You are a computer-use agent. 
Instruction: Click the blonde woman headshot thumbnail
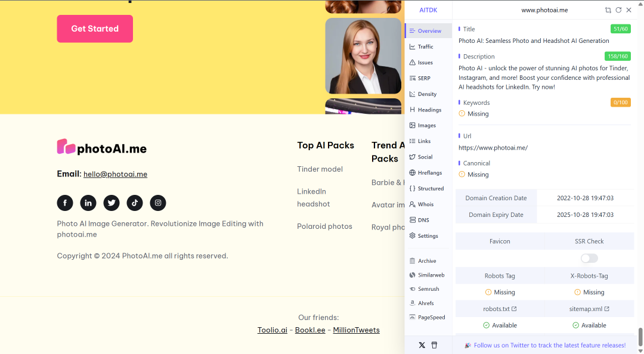pos(363,56)
